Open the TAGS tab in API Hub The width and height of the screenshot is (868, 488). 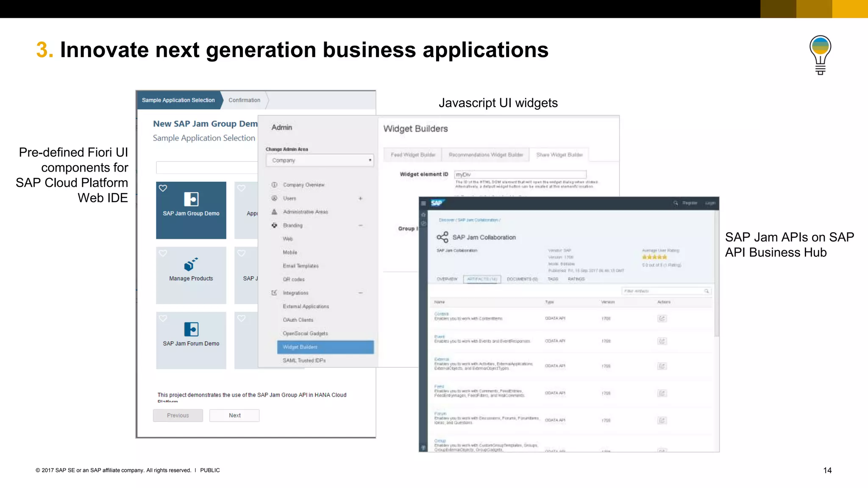click(553, 279)
